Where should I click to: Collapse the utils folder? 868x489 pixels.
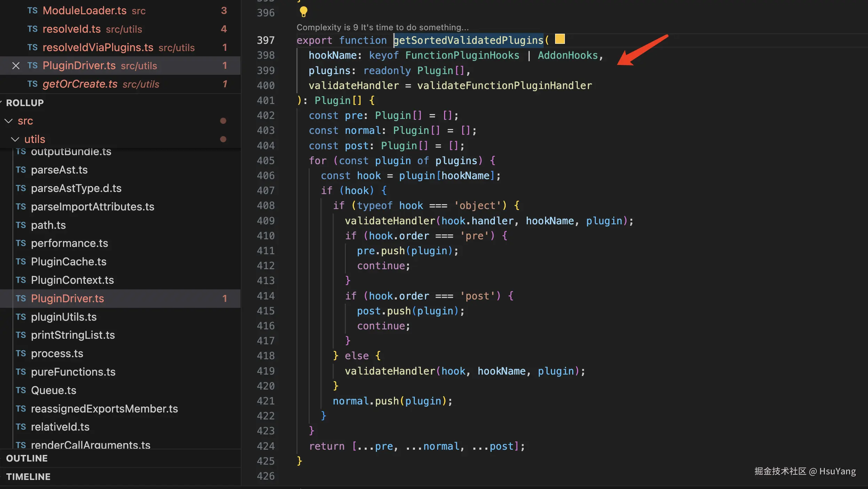pyautogui.click(x=15, y=139)
